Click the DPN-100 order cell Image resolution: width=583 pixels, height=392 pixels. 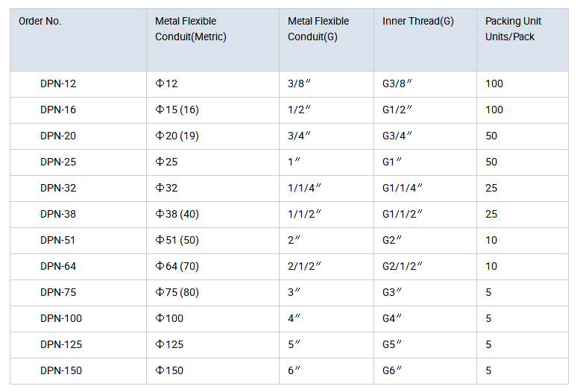(61, 318)
